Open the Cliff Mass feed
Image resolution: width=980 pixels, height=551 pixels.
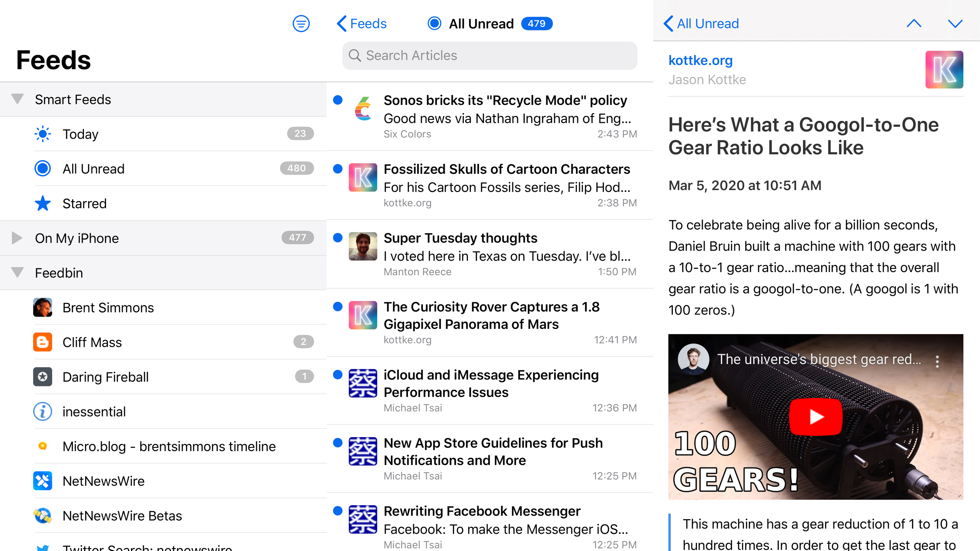163,342
